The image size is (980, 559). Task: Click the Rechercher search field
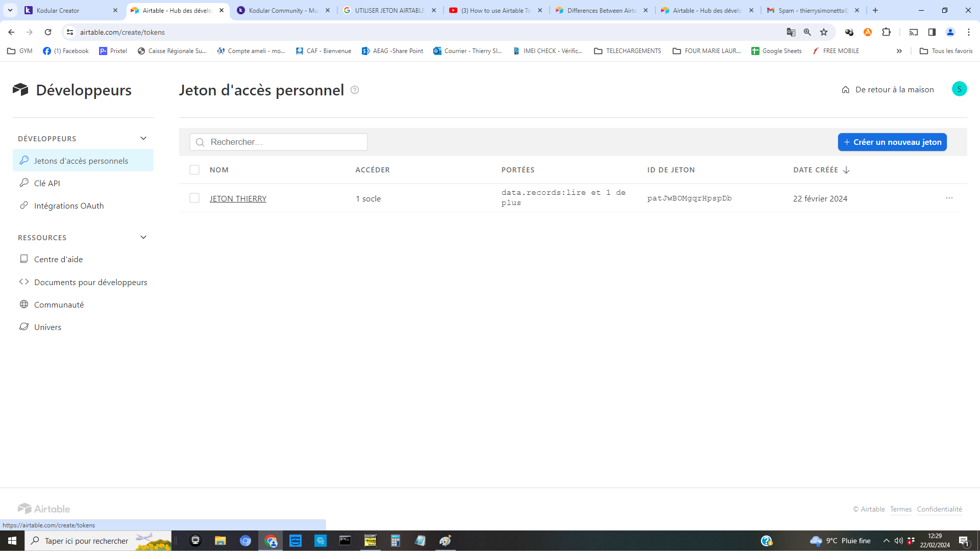279,142
